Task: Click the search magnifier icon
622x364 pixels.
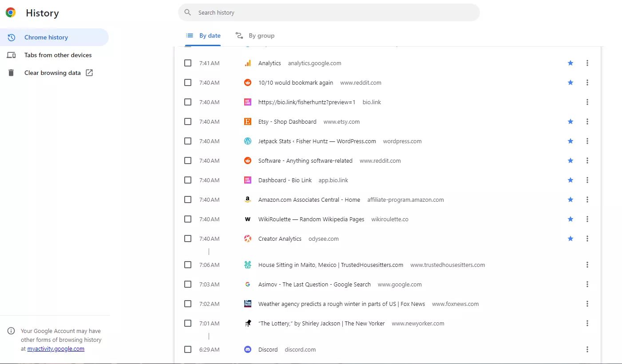Action: (x=188, y=12)
